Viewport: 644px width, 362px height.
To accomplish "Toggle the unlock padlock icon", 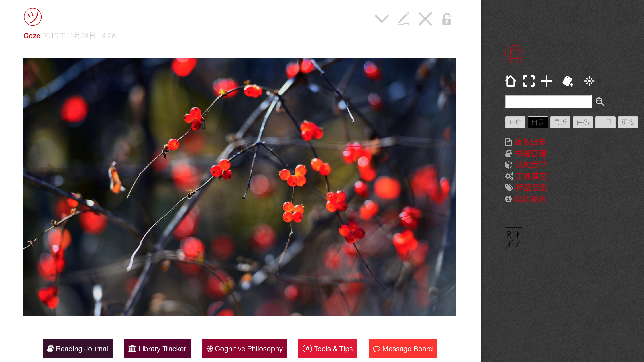I will 447,19.
